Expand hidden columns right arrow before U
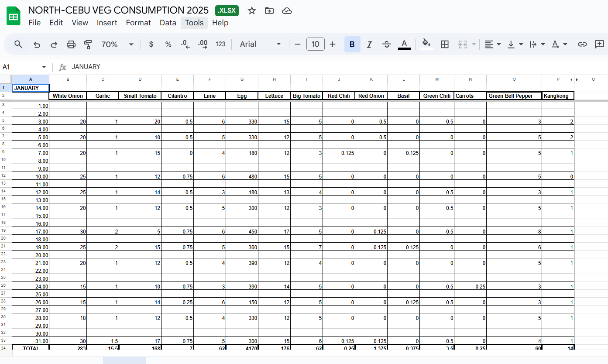The height and width of the screenshot is (364, 608). pyautogui.click(x=577, y=79)
